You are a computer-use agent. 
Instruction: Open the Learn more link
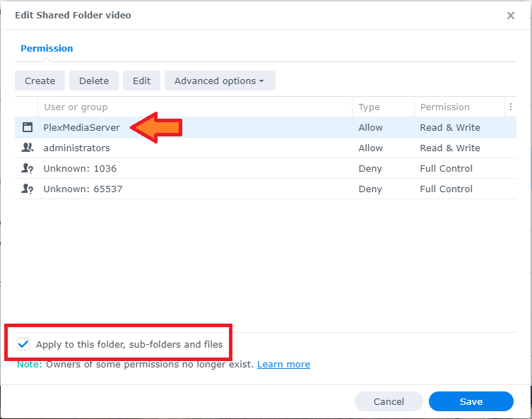[x=283, y=365]
